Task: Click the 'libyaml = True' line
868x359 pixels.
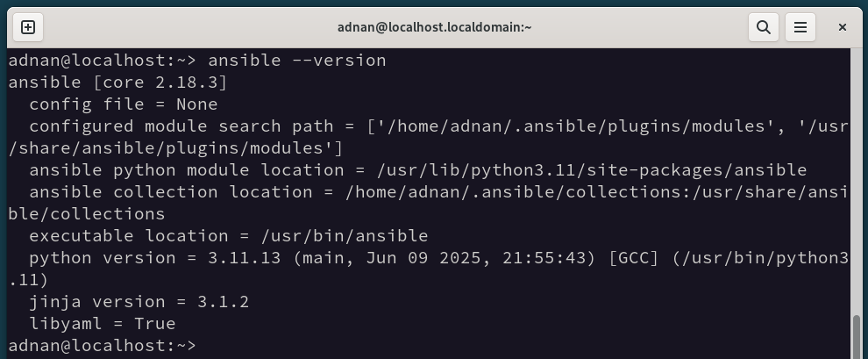Action: click(103, 324)
